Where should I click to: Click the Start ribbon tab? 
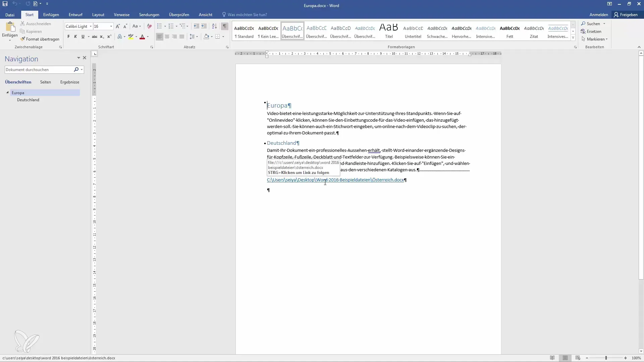[x=29, y=15]
